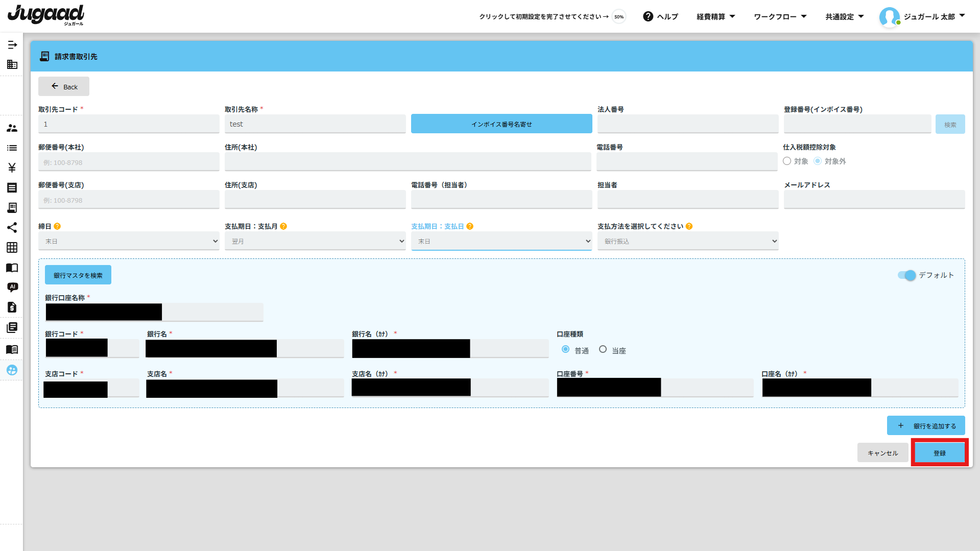
Task: Click the 50% setup progress indicator
Action: tap(619, 17)
